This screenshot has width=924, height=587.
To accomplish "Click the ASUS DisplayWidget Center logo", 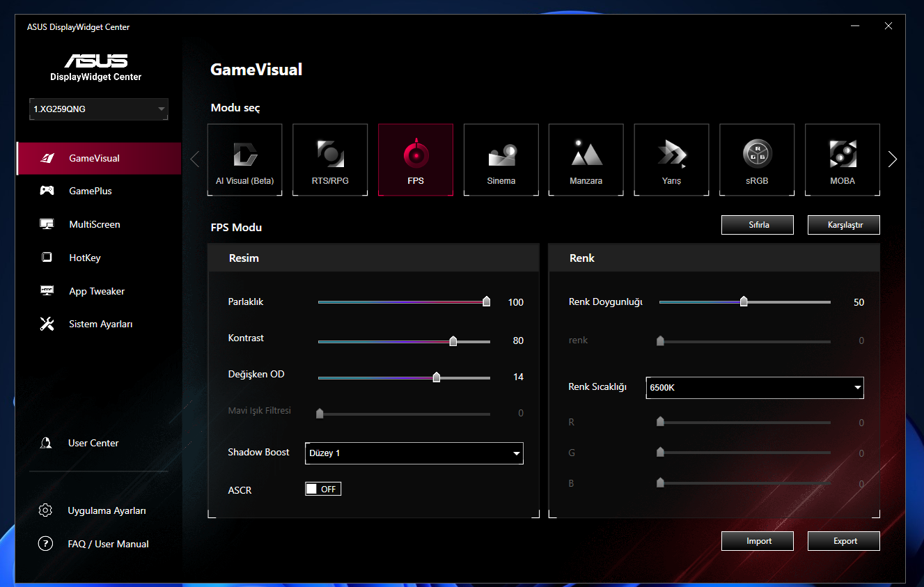I will 96,68.
